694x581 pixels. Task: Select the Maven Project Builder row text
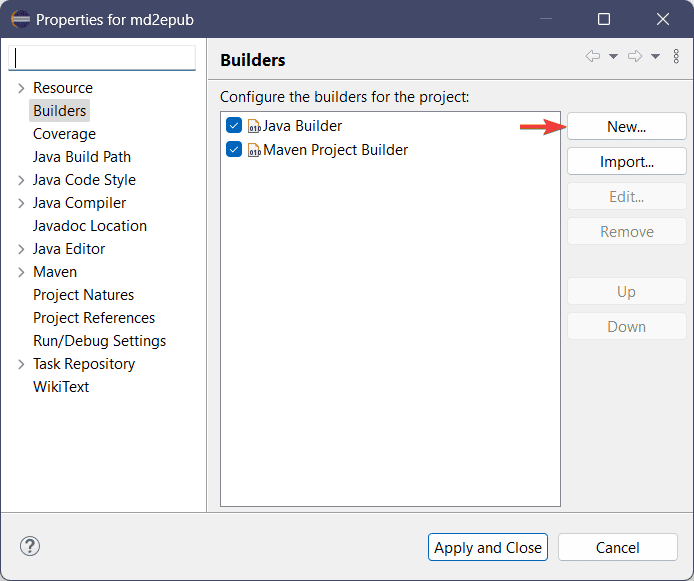pos(335,150)
